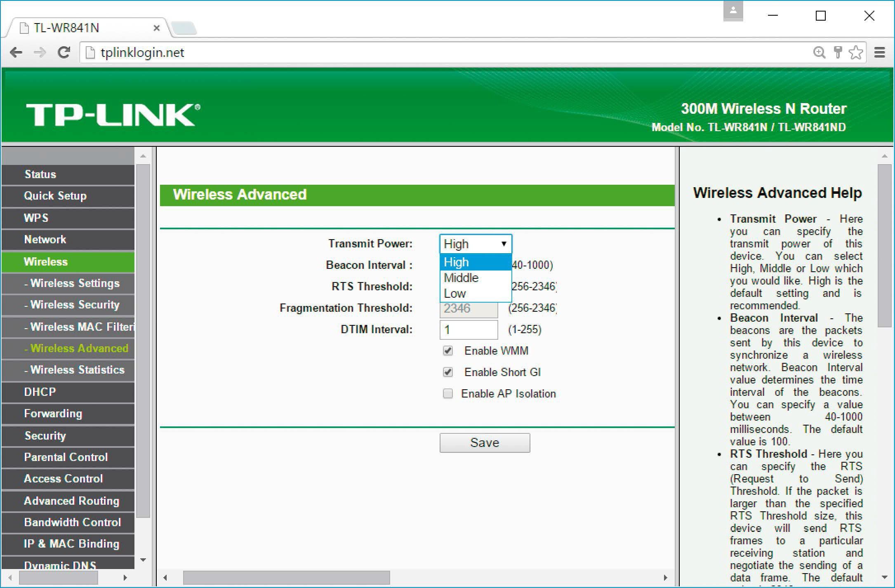Open the Chrome hamburger menu

879,52
